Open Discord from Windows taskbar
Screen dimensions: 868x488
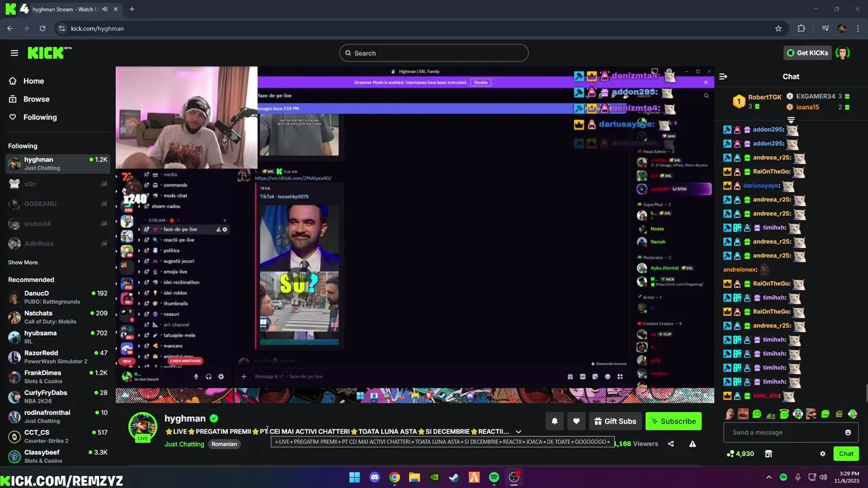point(374,477)
